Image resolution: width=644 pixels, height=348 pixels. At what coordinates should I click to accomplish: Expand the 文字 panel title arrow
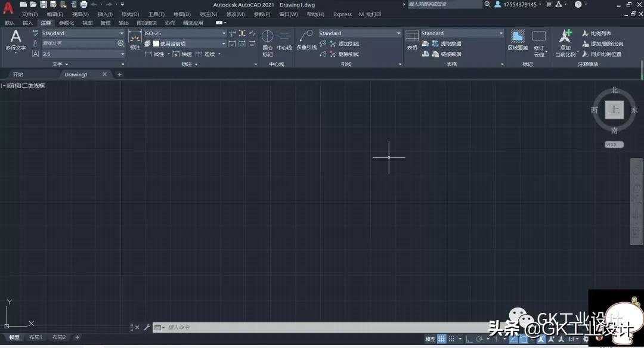[x=67, y=64]
